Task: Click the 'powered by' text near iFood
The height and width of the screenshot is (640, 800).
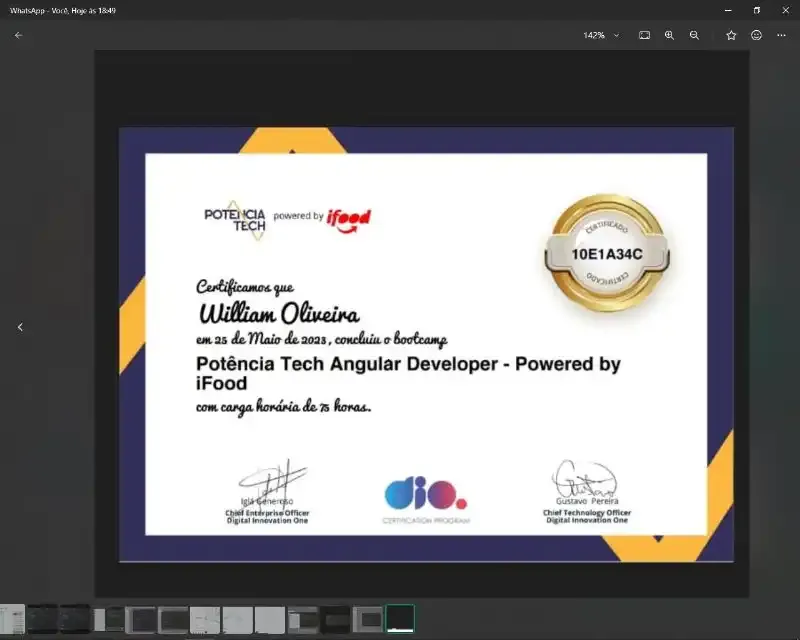Action: (x=298, y=216)
